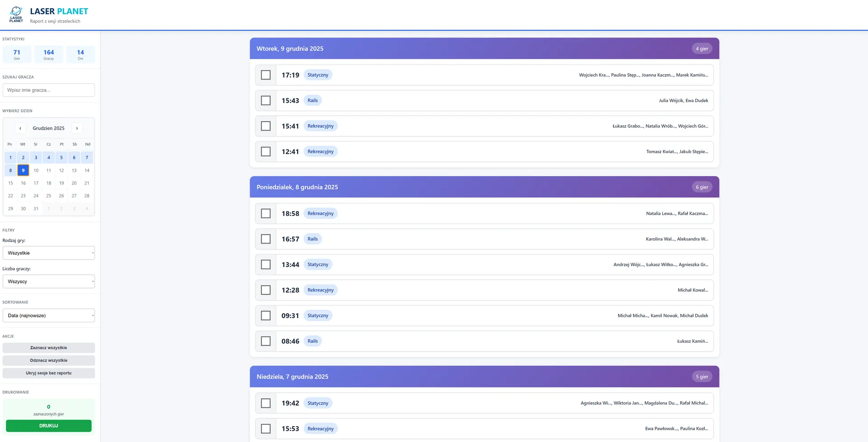Screen dimensions: 868x442
Task: Tick the 17:19 Statyczny game checkbox
Action: coord(266,75)
